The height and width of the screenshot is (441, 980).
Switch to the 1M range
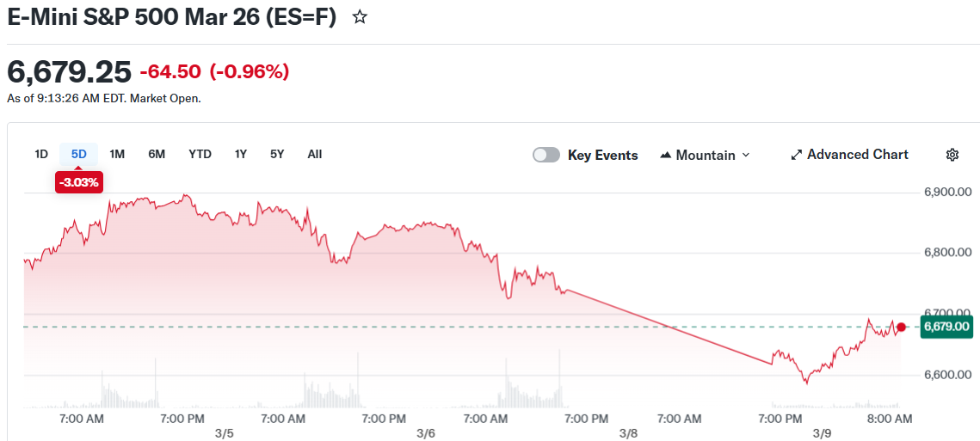coord(117,154)
